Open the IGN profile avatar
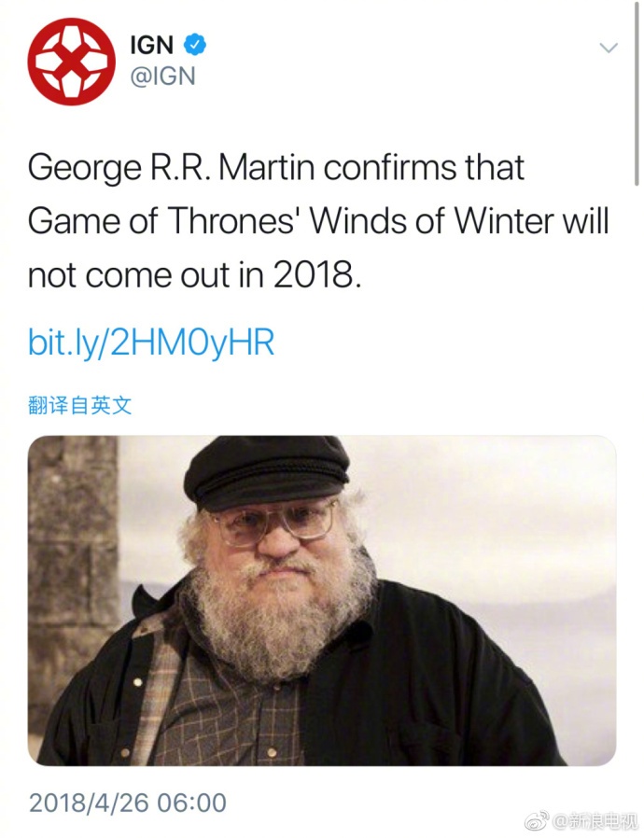This screenshot has width=644, height=838. [71, 62]
